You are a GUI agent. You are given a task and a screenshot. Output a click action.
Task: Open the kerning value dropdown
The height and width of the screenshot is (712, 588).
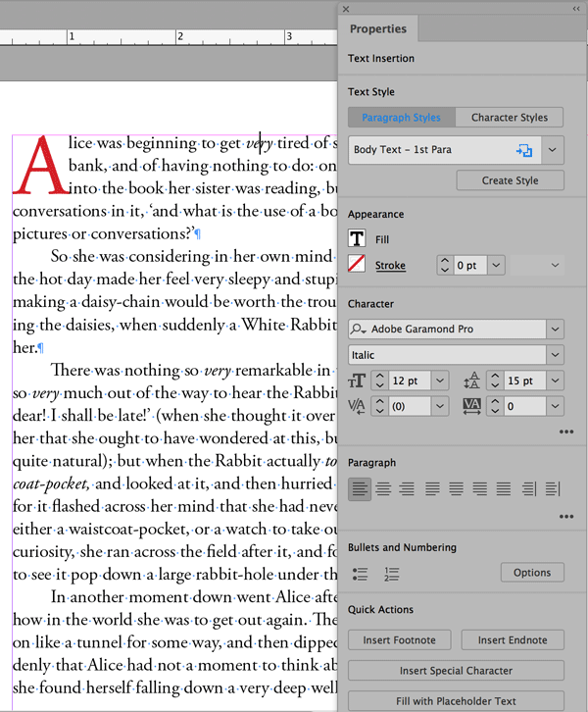click(x=440, y=406)
